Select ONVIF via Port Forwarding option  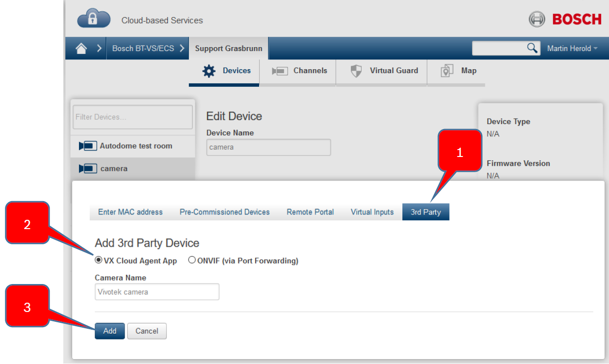coord(192,260)
